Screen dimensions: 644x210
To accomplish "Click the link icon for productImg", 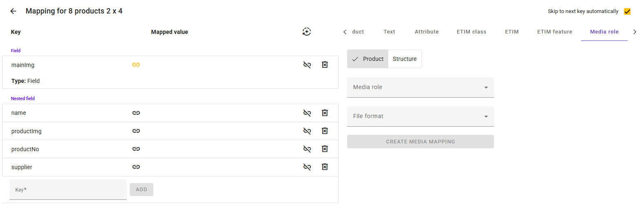I will pyautogui.click(x=136, y=131).
